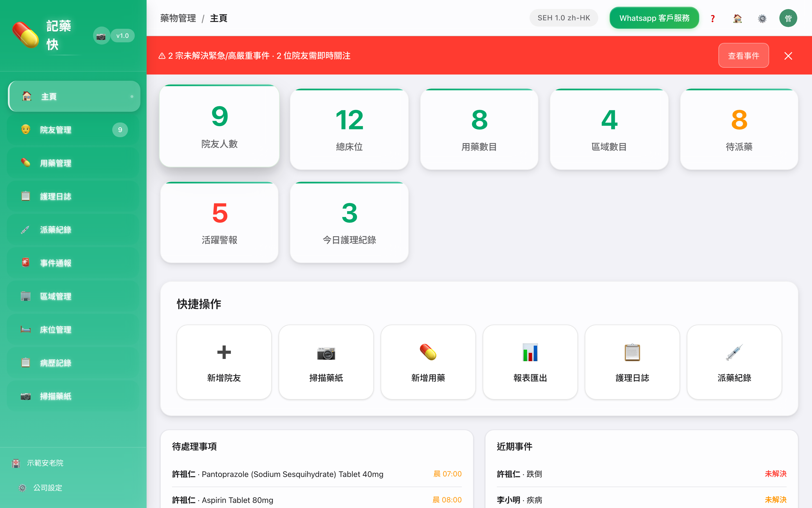Open the 活躍警報 stat card
The width and height of the screenshot is (812, 508).
[x=219, y=222]
